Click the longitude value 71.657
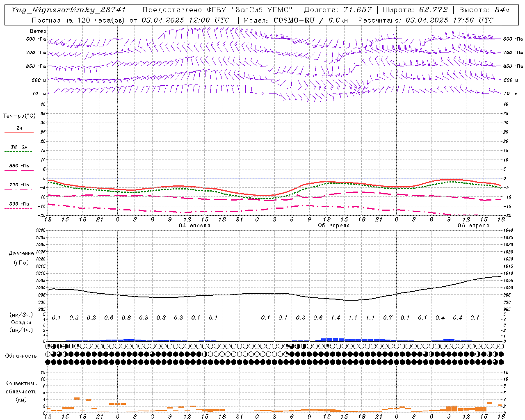 coord(357,10)
